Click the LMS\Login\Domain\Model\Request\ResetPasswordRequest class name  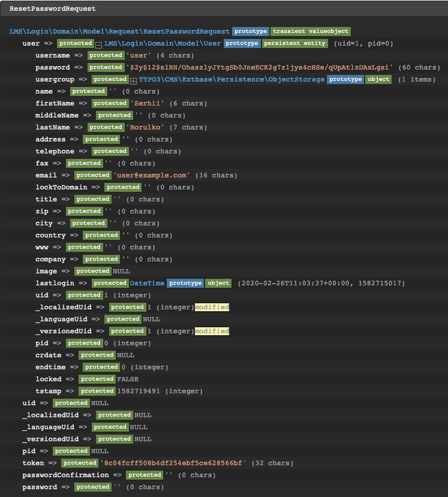coord(119,31)
